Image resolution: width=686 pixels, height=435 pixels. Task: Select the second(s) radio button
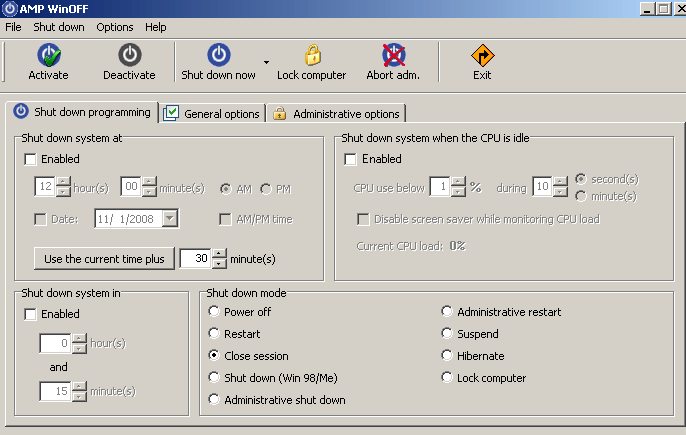(x=581, y=179)
